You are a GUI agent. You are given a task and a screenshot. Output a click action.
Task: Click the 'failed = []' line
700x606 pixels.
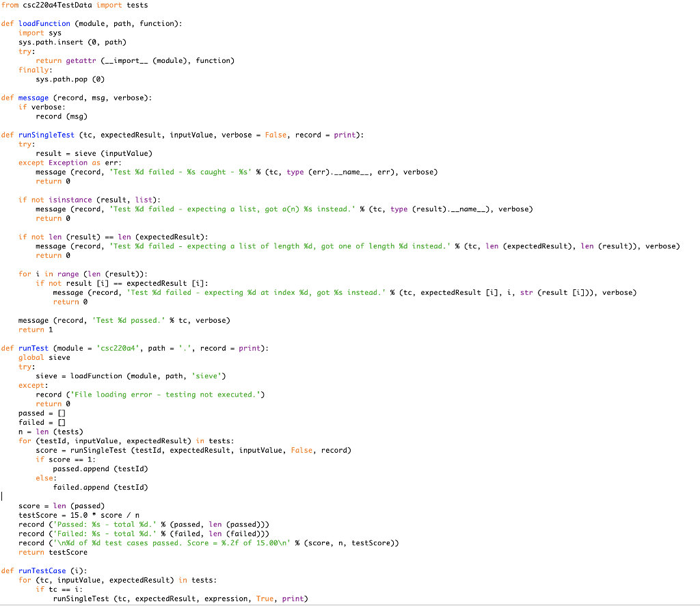coord(42,423)
